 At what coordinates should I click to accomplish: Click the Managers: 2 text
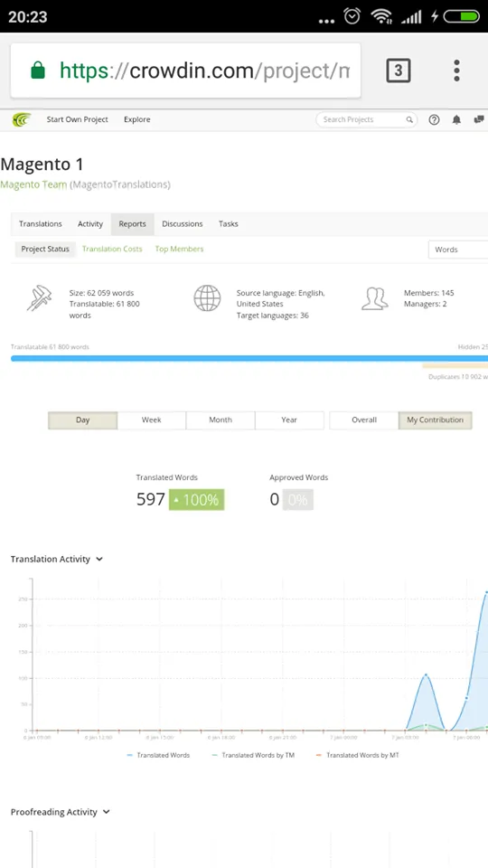(425, 304)
